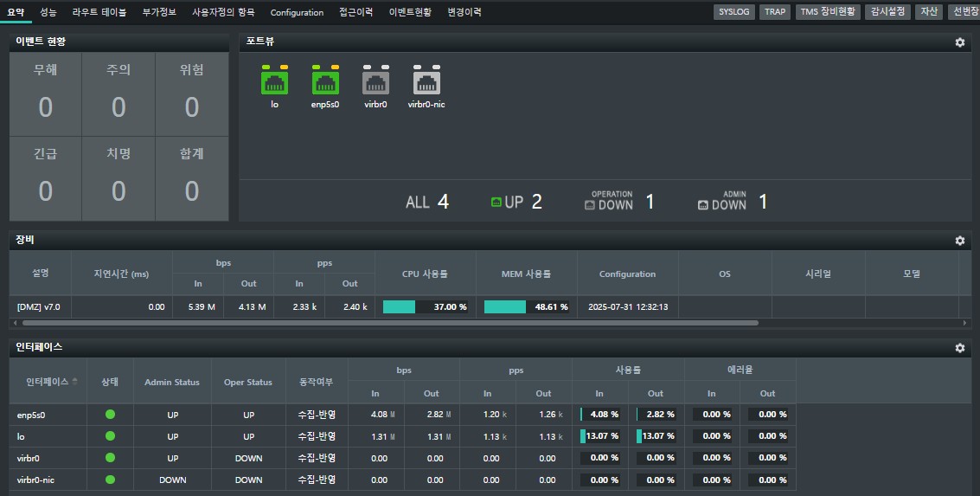Select the virbr0-nic port icon
This screenshot has width=980, height=496.
426,81
